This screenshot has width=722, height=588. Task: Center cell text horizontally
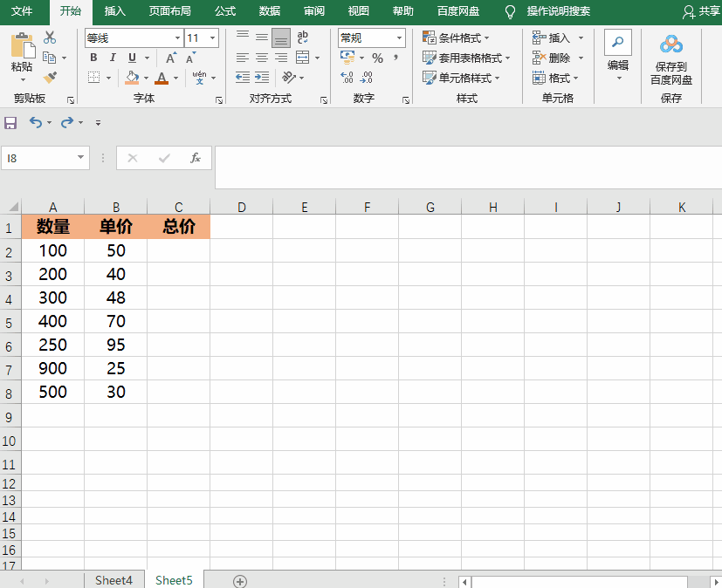[x=262, y=58]
